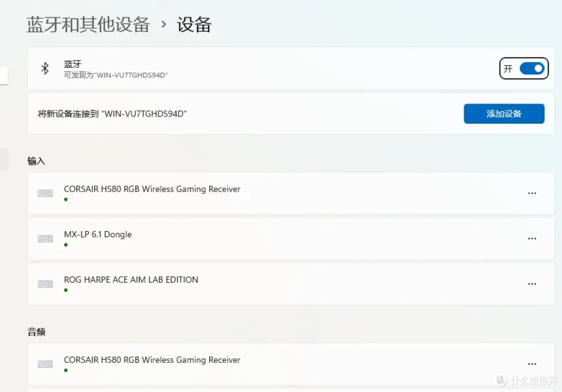Click keyboard icon of CORSAIR HS80 input device

(45, 193)
